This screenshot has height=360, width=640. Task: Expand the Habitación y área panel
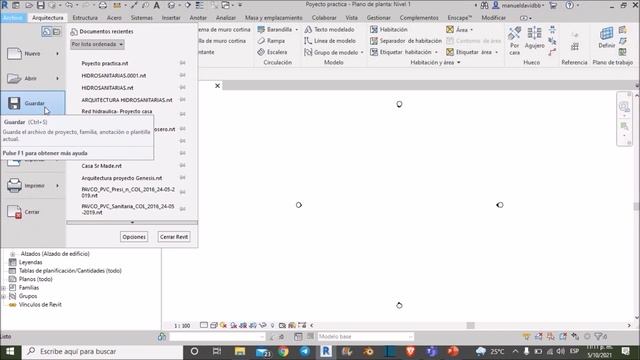pos(435,62)
